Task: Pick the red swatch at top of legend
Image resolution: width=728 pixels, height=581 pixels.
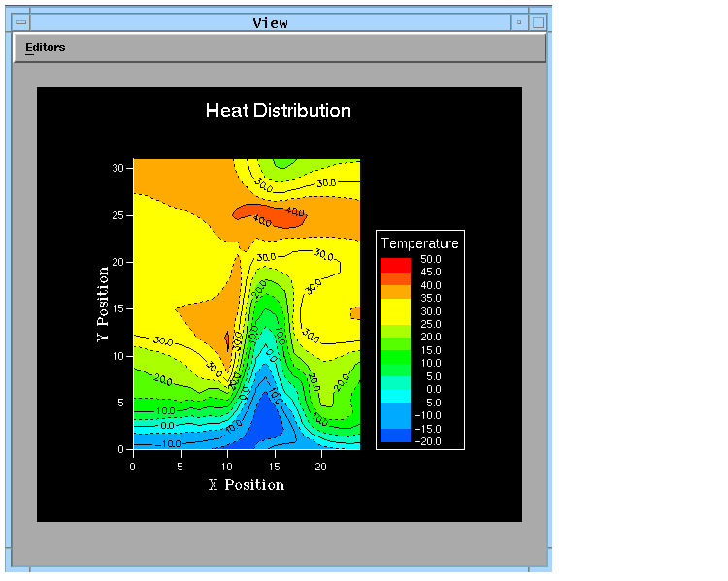Action: tap(395, 264)
